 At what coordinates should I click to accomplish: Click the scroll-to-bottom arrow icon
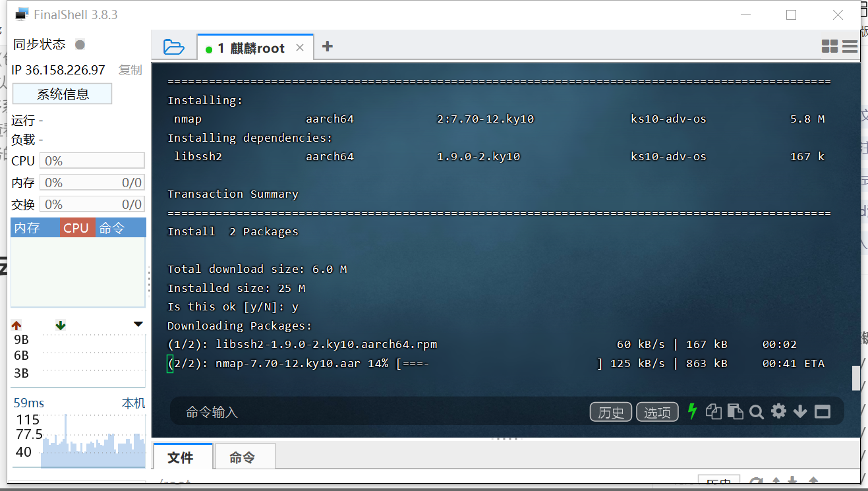800,412
